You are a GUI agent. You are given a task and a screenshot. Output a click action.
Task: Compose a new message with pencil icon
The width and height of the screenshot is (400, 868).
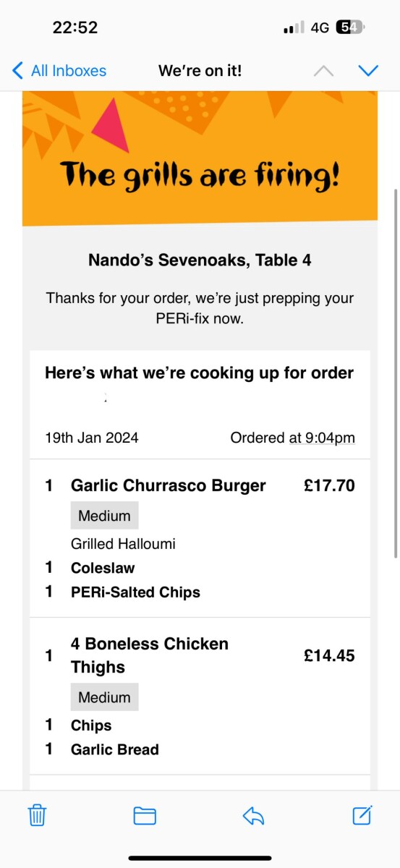362,814
